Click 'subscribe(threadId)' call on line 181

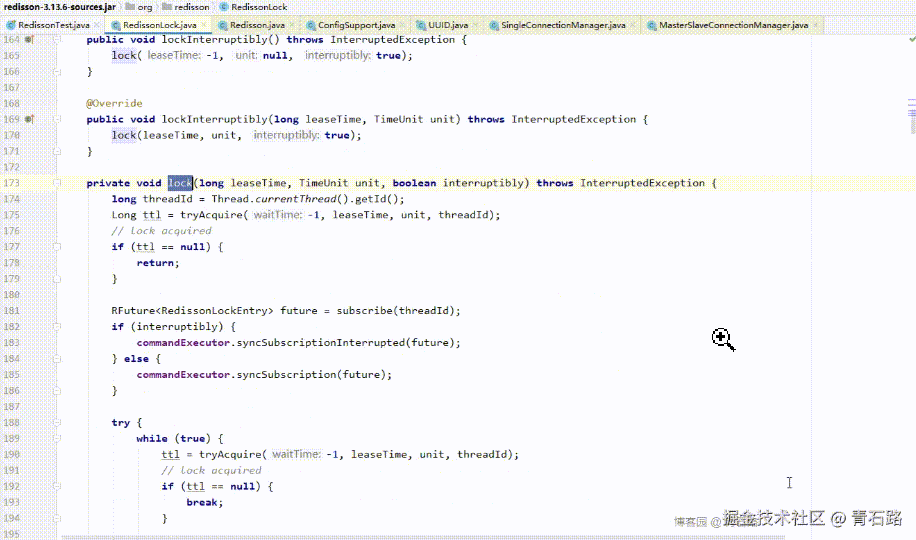pyautogui.click(x=397, y=311)
